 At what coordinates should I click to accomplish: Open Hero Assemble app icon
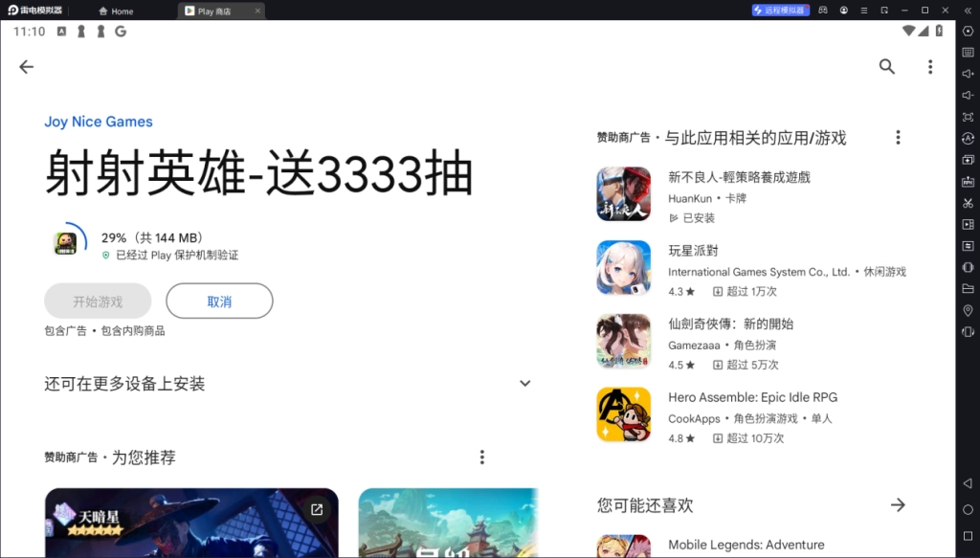[x=623, y=414]
